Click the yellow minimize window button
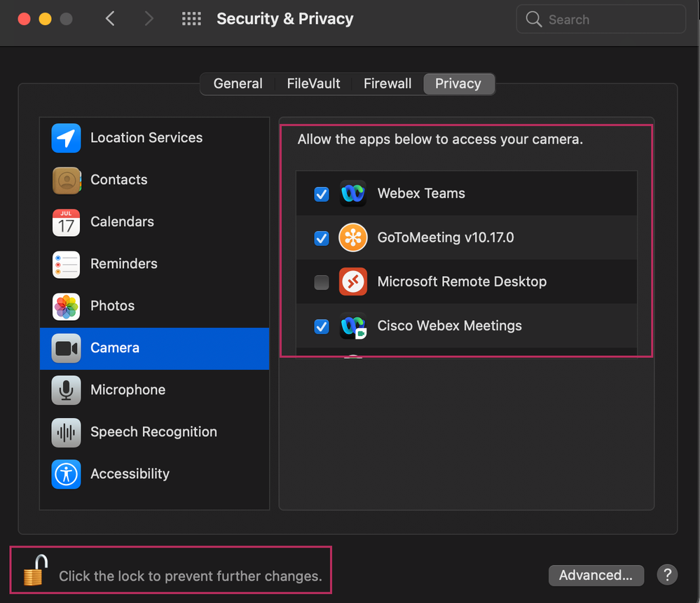 pos(45,19)
